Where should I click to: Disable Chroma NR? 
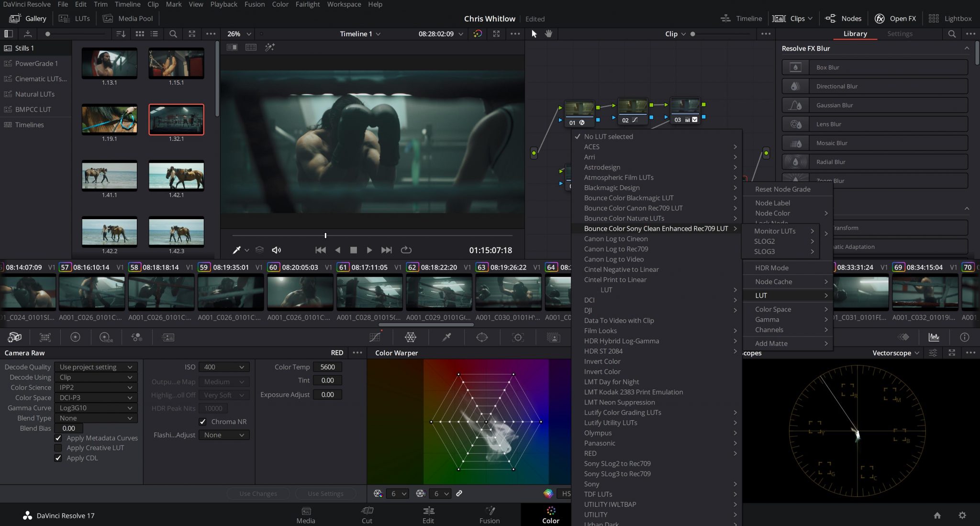coord(202,421)
